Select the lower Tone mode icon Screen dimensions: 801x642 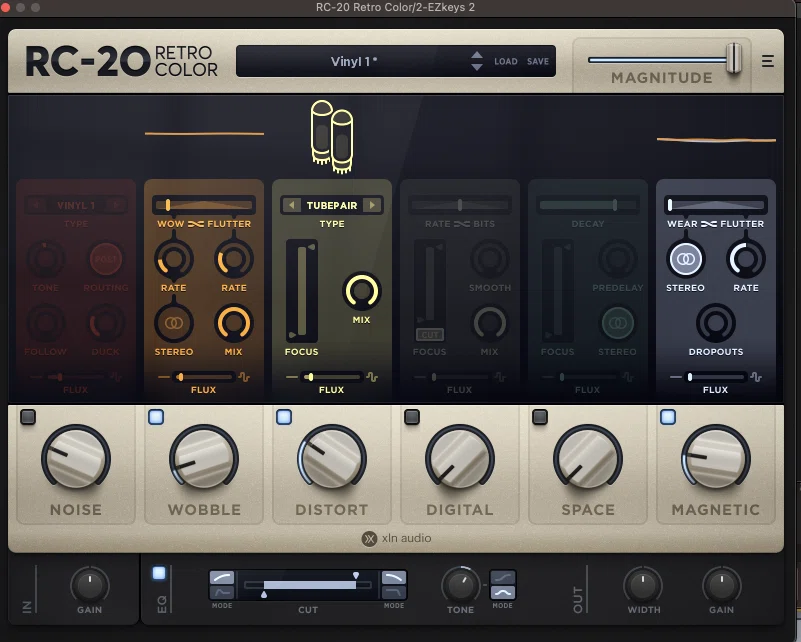coord(503,592)
